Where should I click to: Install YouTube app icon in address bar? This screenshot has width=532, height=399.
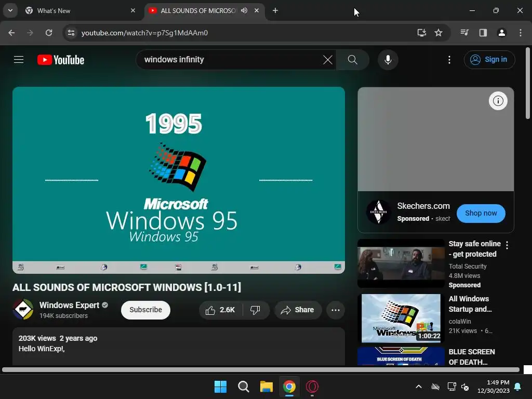[422, 33]
